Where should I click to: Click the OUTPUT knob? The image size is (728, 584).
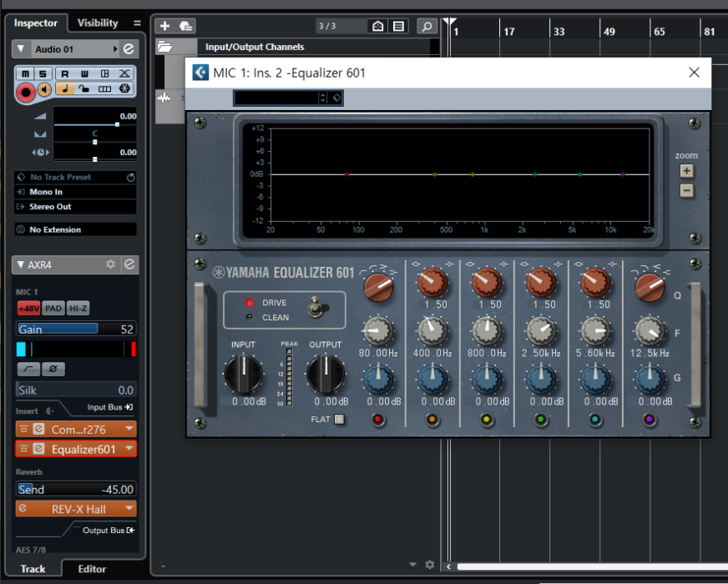pos(326,374)
